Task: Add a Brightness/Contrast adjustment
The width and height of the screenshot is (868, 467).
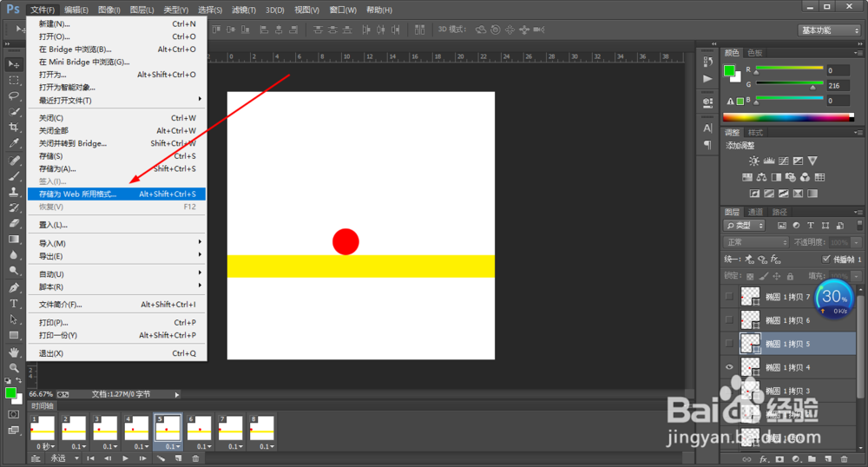Action: (754, 161)
